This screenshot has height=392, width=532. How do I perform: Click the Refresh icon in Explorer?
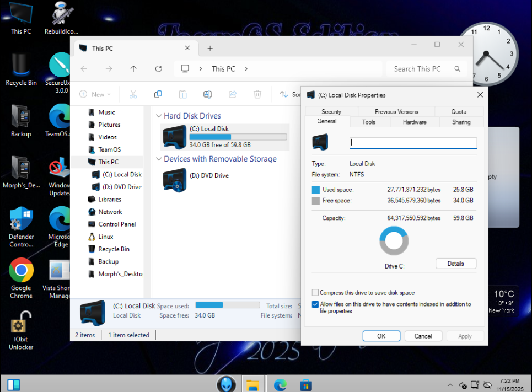coord(159,69)
